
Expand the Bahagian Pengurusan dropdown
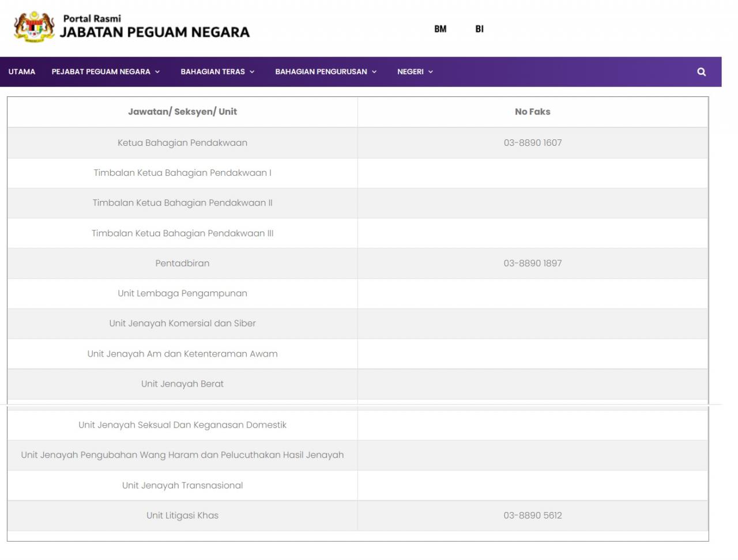(x=326, y=72)
